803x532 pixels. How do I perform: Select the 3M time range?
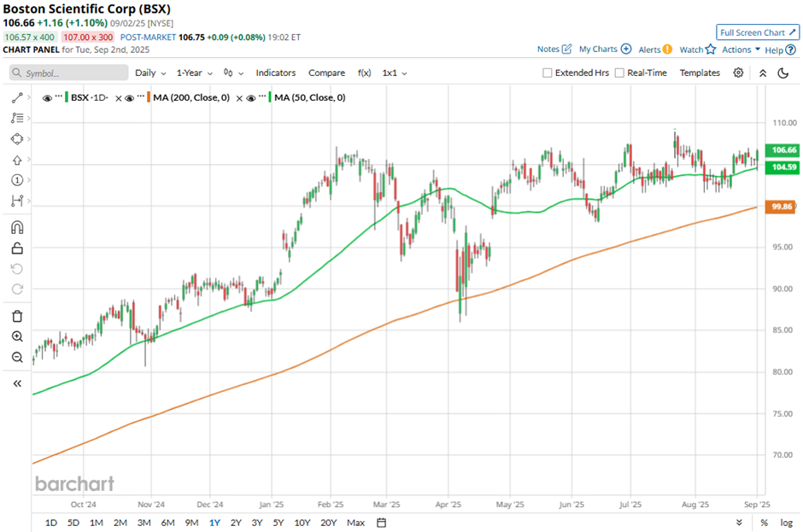coord(144,523)
